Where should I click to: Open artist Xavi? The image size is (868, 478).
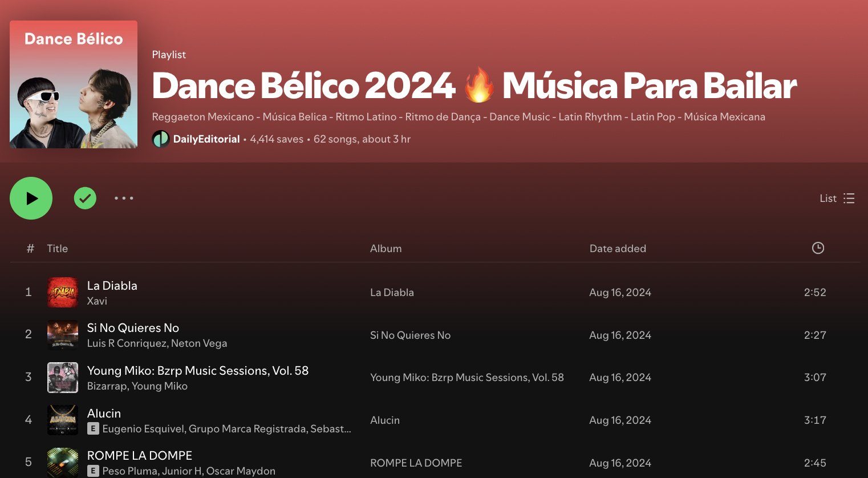(97, 301)
